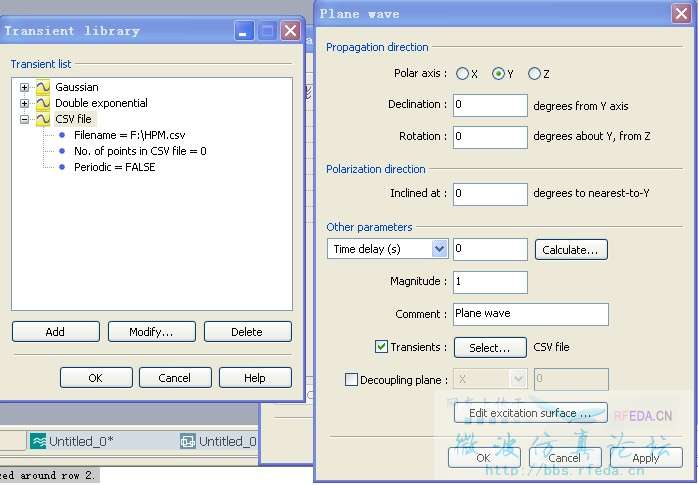Image resolution: width=698 pixels, height=485 pixels.
Task: Click the CSV file waveform icon
Action: pos(43,119)
